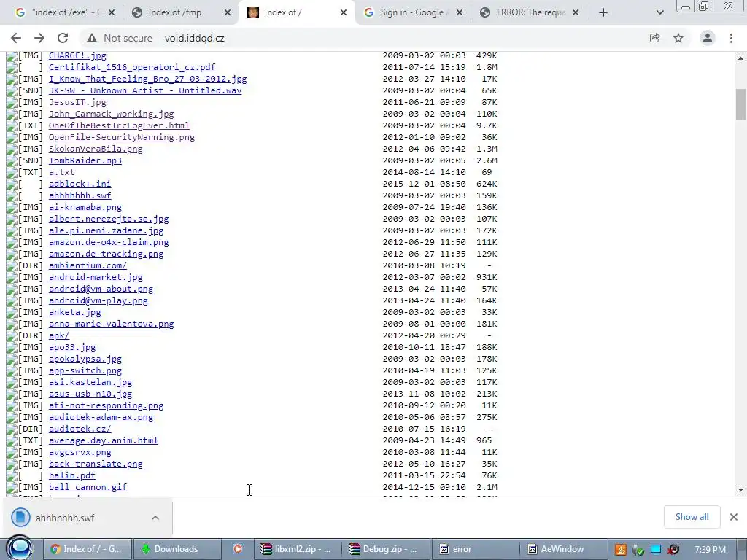Switch to AeWindow taskbar window
The image size is (747, 560).
pos(562,549)
